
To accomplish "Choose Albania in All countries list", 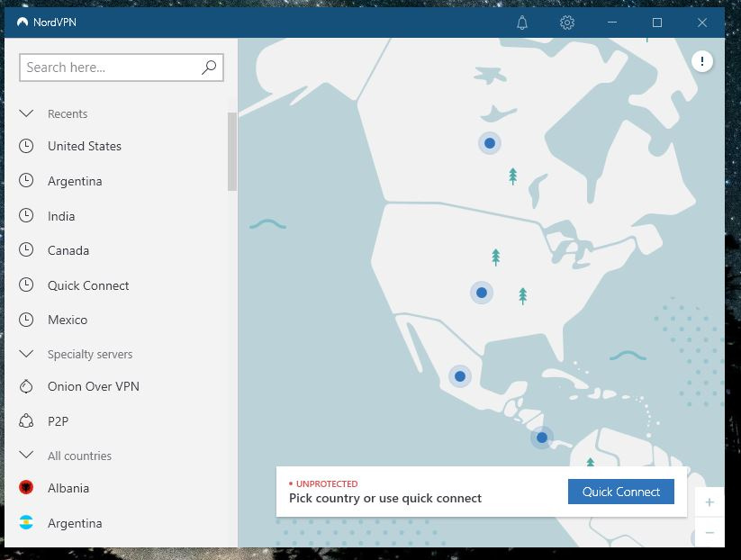I will tap(68, 488).
